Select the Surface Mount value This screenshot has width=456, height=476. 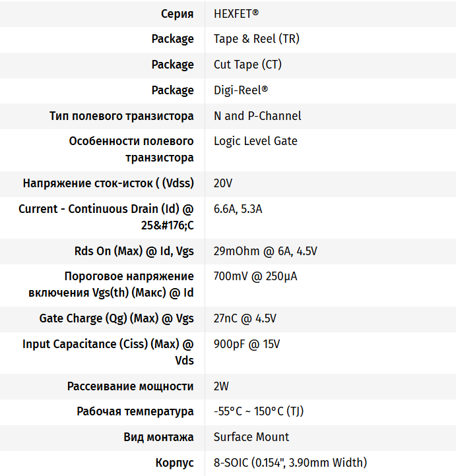pos(251,437)
